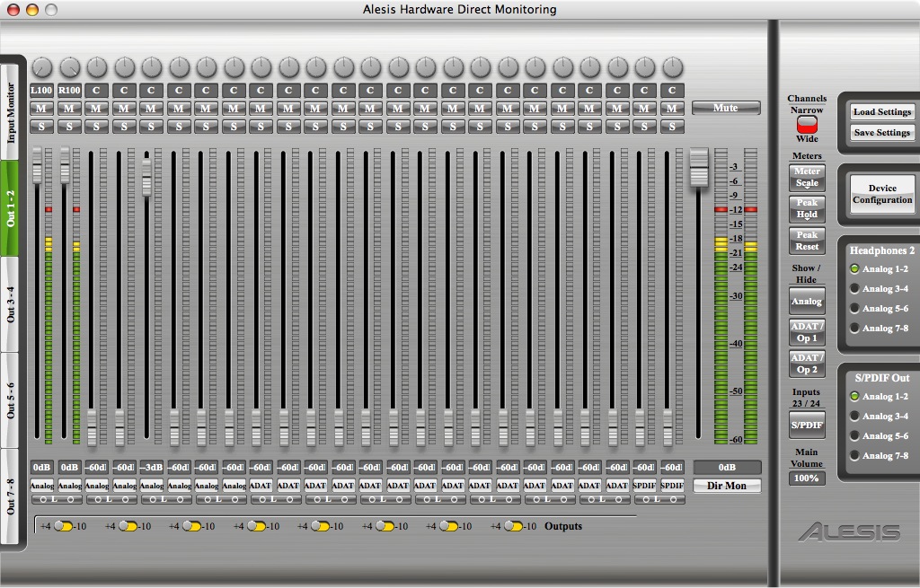The image size is (920, 588).
Task: Click the master 0dB level field above Dir Mon
Action: 726,467
